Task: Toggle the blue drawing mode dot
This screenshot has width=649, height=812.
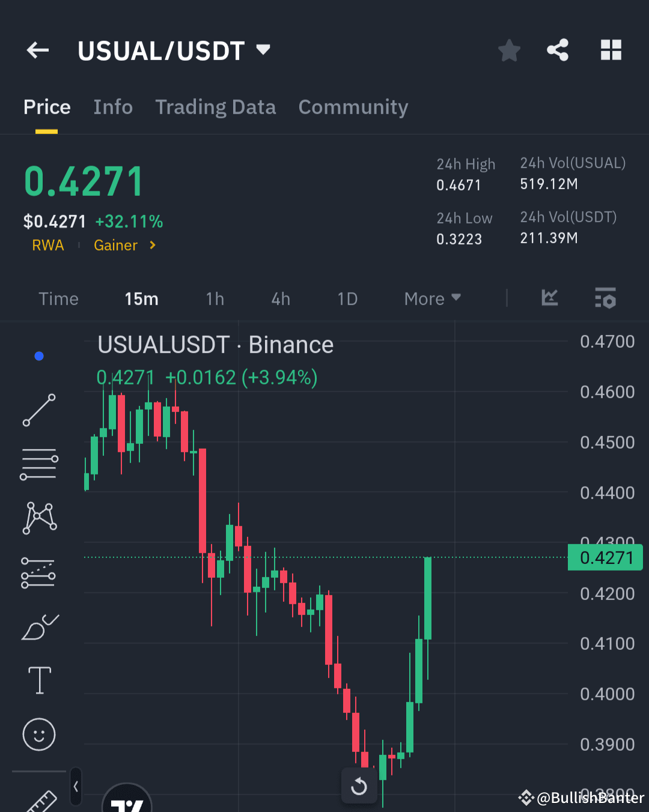Action: (39, 356)
